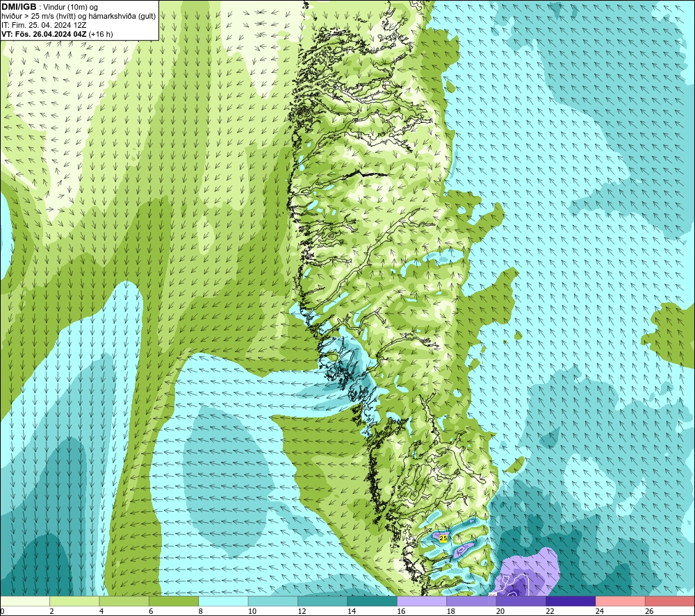
Task: Click the pale teal 10–12 m/s legend swatch
Action: (x=273, y=601)
